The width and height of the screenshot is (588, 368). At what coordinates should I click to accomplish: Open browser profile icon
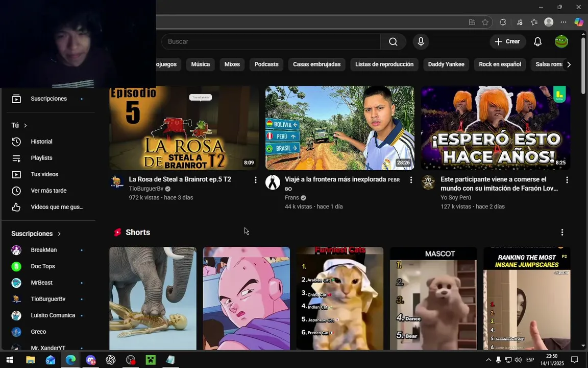pyautogui.click(x=549, y=22)
